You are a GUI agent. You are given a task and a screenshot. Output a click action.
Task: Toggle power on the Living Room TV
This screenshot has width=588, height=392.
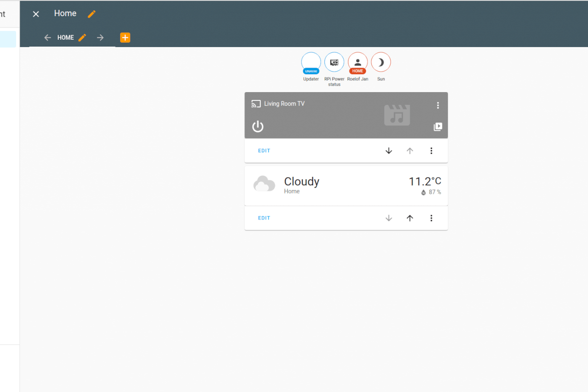click(x=258, y=126)
